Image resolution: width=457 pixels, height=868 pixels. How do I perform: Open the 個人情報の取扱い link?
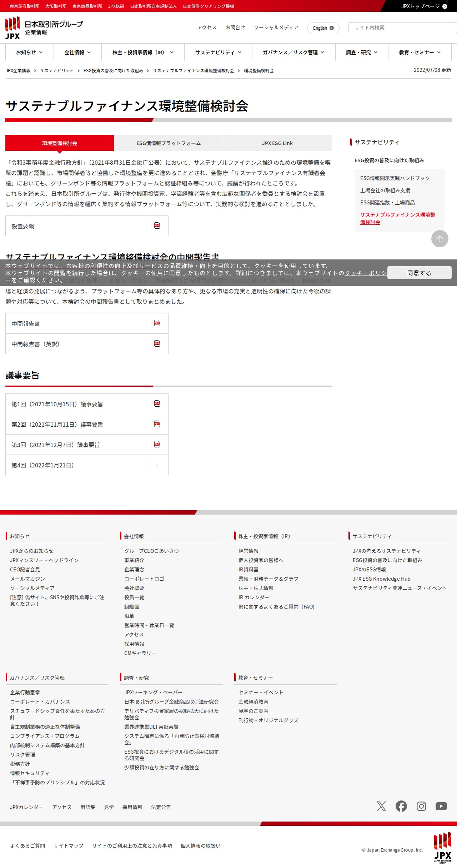[201, 845]
